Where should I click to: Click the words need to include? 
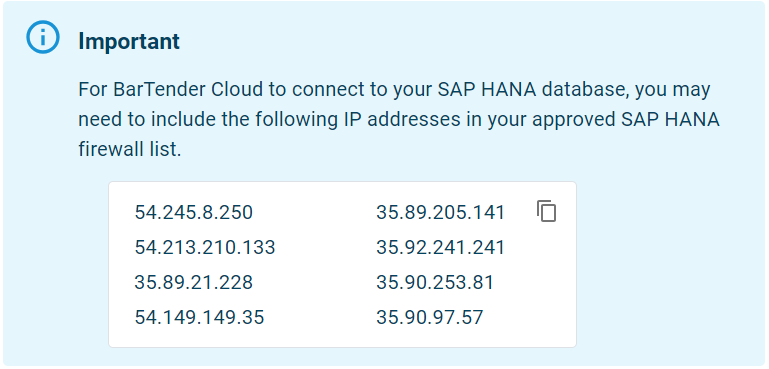coord(144,120)
